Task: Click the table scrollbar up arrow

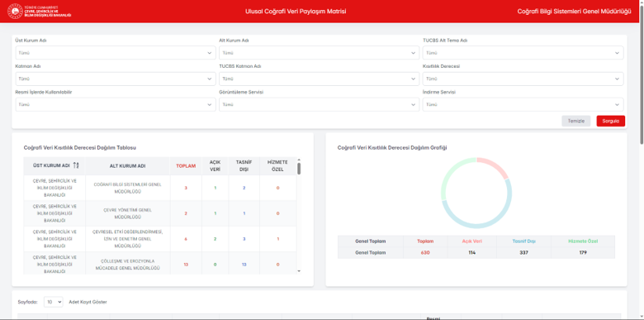Action: (x=299, y=160)
